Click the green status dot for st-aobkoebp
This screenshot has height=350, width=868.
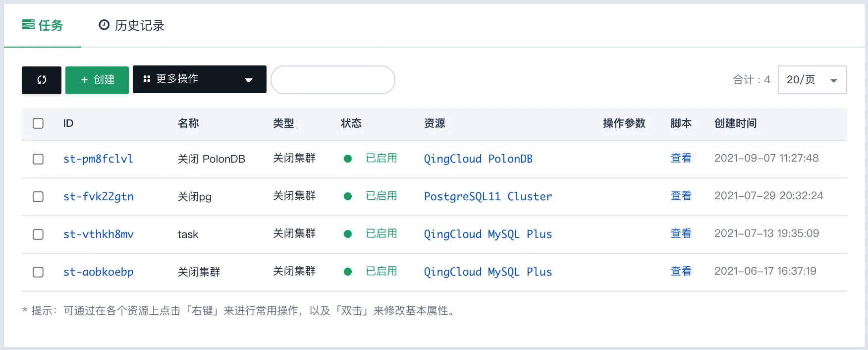coord(348,272)
